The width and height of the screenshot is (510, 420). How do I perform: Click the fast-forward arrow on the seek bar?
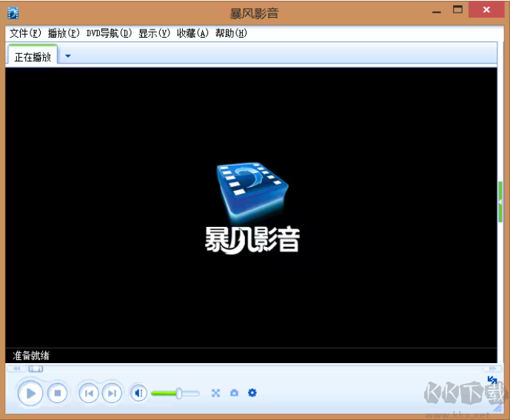(x=492, y=368)
